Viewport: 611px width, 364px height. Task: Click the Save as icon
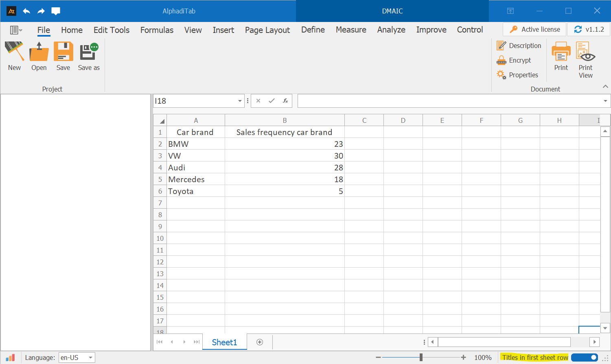89,52
